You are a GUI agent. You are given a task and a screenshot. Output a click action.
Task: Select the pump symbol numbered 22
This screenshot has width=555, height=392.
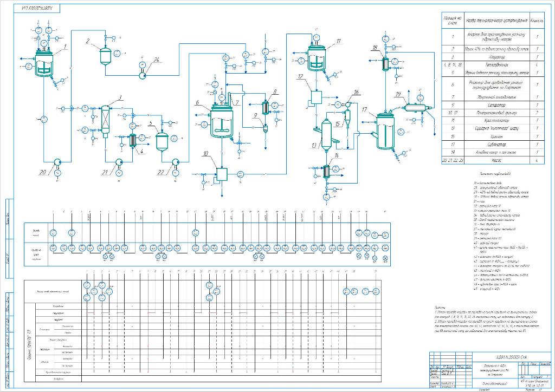(175, 162)
